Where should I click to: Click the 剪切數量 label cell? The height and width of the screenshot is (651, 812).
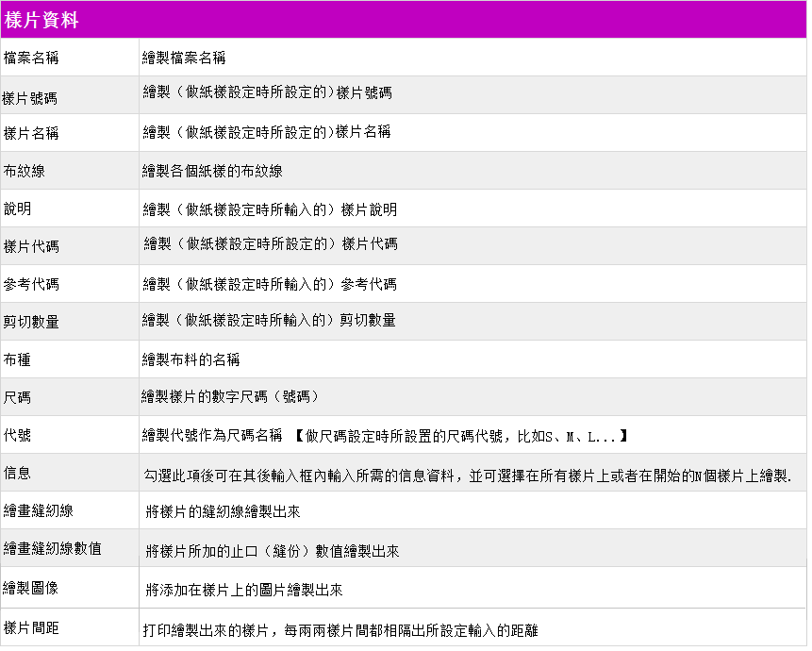pos(31,322)
